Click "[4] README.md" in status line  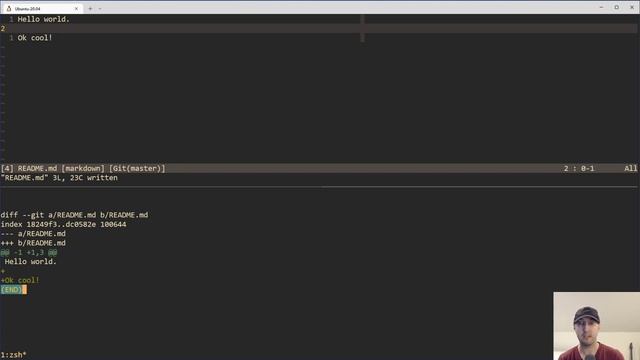[29, 168]
